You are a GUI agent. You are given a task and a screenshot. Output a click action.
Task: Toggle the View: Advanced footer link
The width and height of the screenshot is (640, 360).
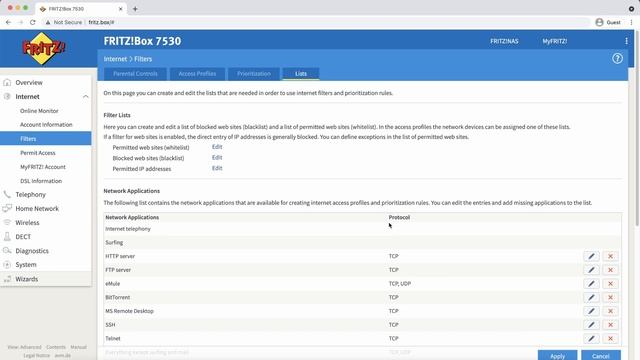coord(24,347)
